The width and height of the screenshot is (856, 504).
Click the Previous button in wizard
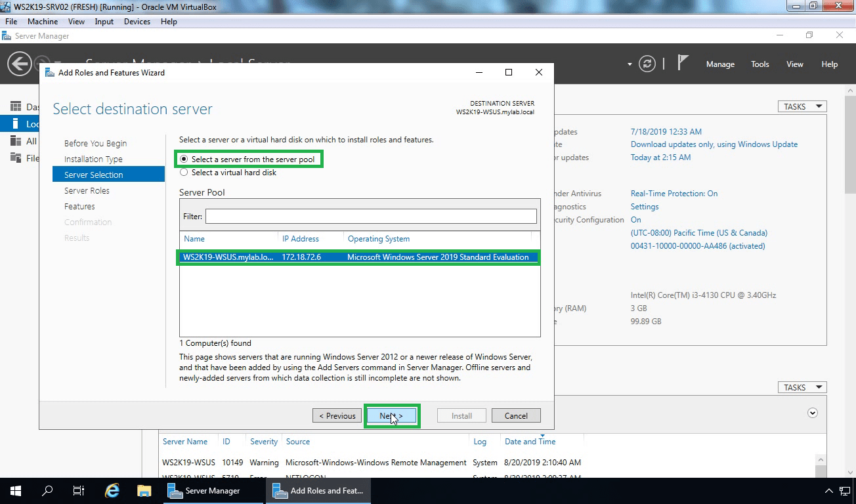click(x=337, y=415)
